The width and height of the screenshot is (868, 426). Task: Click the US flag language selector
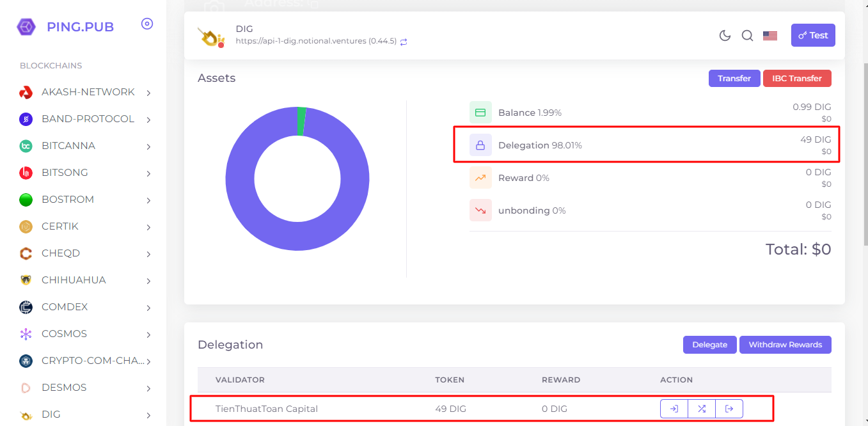coord(770,36)
